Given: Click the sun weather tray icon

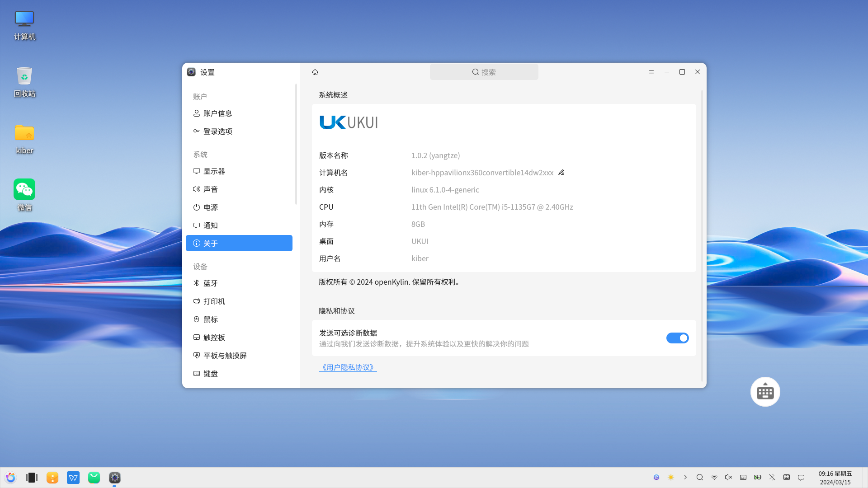Looking at the screenshot, I should [x=671, y=478].
